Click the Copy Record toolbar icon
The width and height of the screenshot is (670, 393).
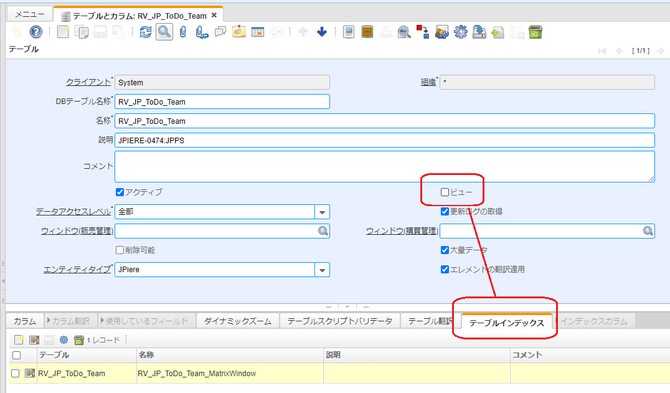coord(81,32)
